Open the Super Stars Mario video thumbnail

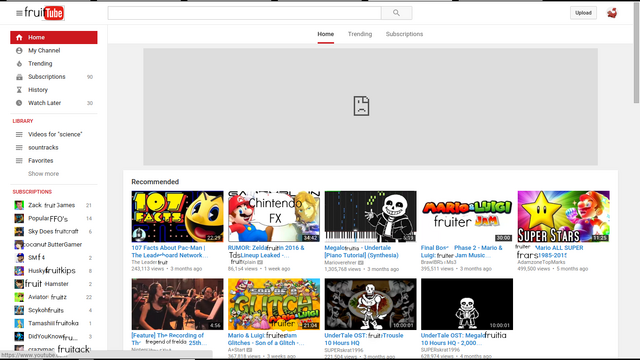(x=564, y=216)
